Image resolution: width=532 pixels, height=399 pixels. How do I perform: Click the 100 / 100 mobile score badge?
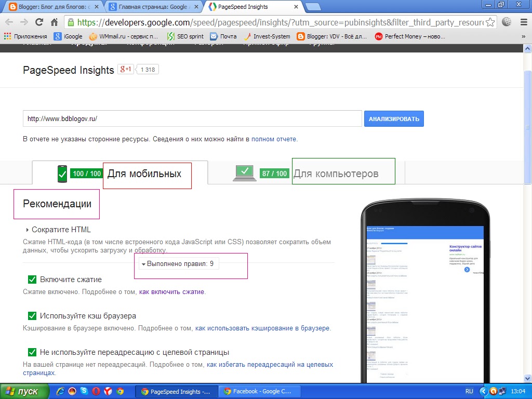(87, 174)
